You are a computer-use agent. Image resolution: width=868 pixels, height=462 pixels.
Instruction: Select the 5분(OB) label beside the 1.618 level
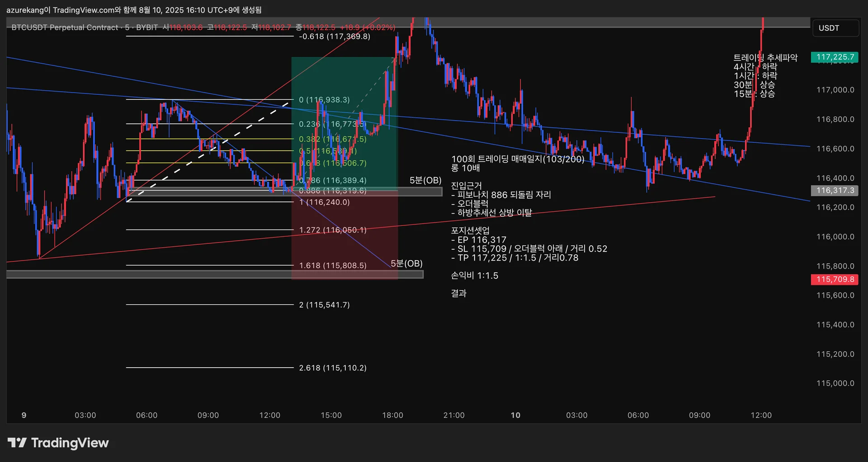point(406,263)
